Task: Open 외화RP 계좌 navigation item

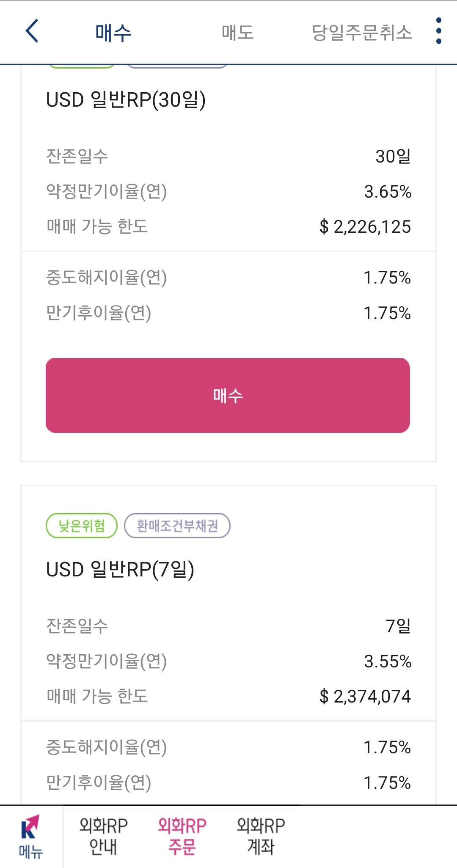Action: coord(261,836)
